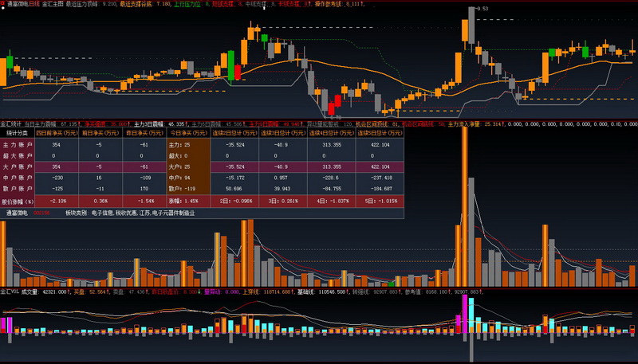Click the 39.943 value in 散户账户 row

tap(283, 189)
